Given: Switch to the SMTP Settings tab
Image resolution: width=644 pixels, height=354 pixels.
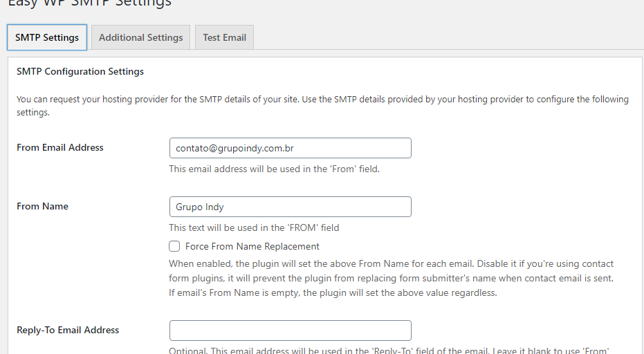Looking at the screenshot, I should coord(47,37).
